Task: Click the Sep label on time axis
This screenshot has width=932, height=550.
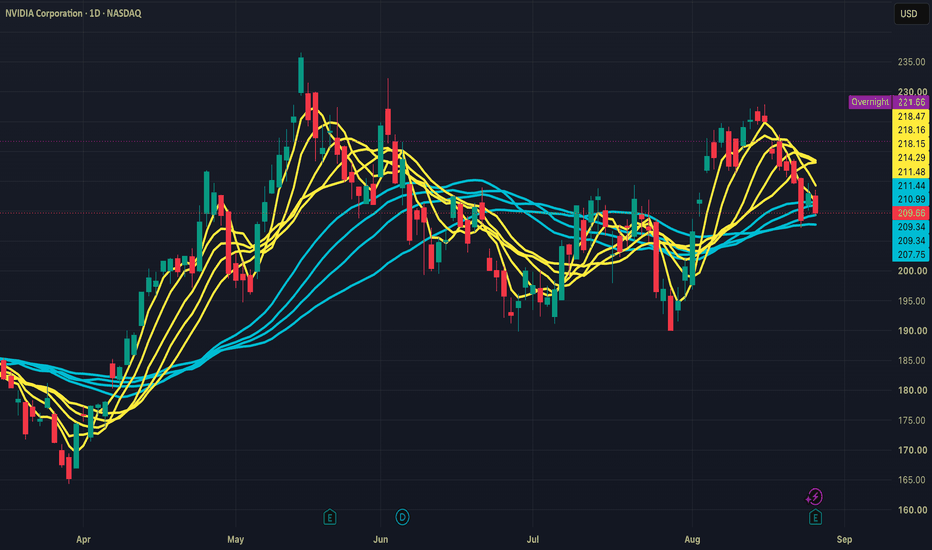Action: pyautogui.click(x=844, y=539)
